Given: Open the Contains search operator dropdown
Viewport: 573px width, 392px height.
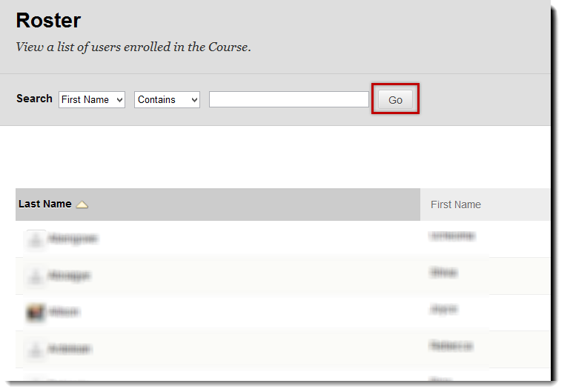Looking at the screenshot, I should [x=167, y=100].
